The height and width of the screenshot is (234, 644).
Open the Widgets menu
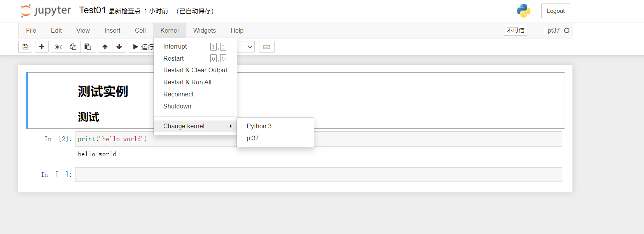click(x=205, y=30)
